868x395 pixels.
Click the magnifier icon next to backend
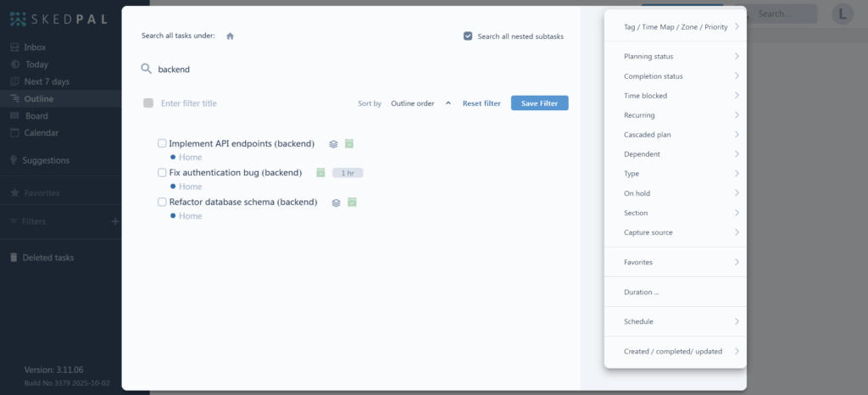click(x=146, y=69)
